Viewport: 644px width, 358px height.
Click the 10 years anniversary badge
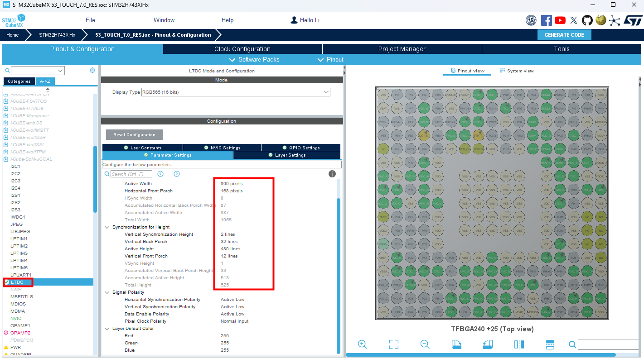coord(531,20)
